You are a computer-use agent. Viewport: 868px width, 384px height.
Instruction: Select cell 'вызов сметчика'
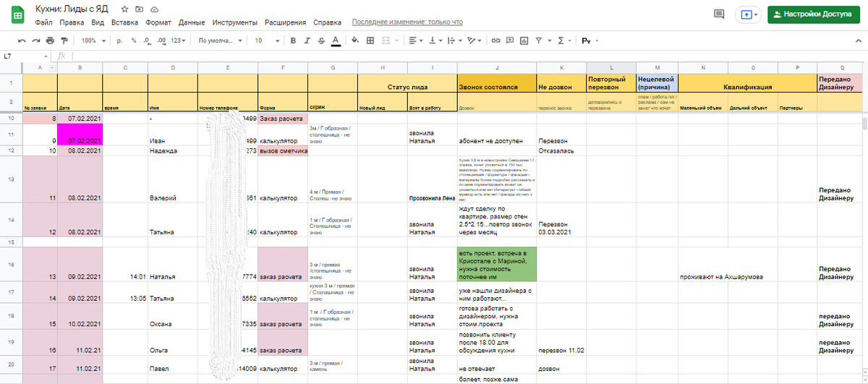point(283,150)
